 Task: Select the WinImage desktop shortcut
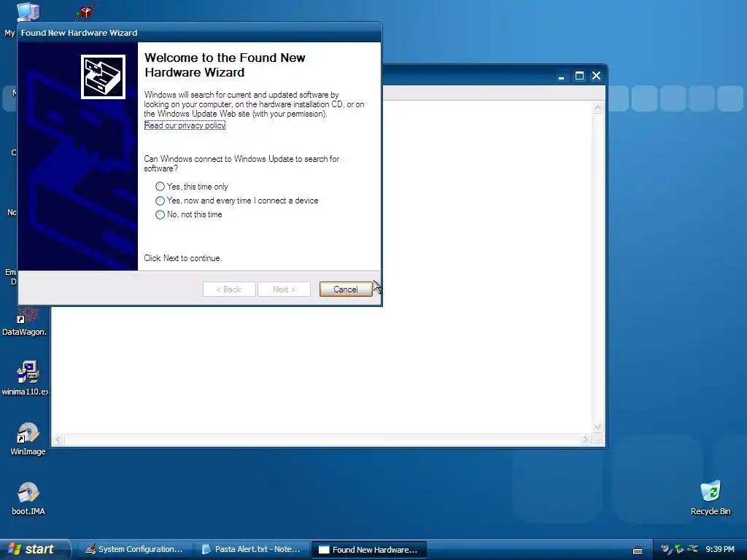click(28, 438)
